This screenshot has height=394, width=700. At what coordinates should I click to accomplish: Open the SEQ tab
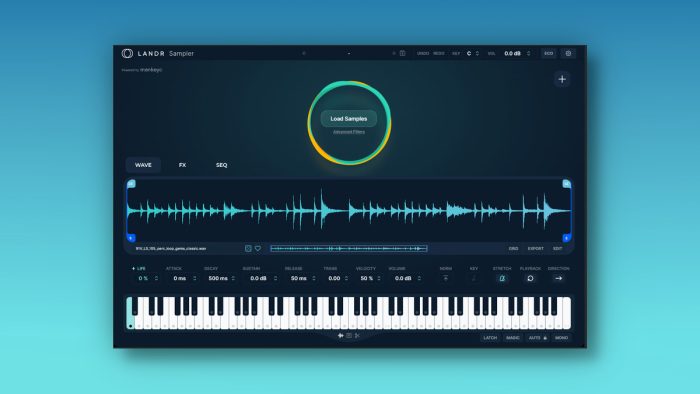click(221, 165)
